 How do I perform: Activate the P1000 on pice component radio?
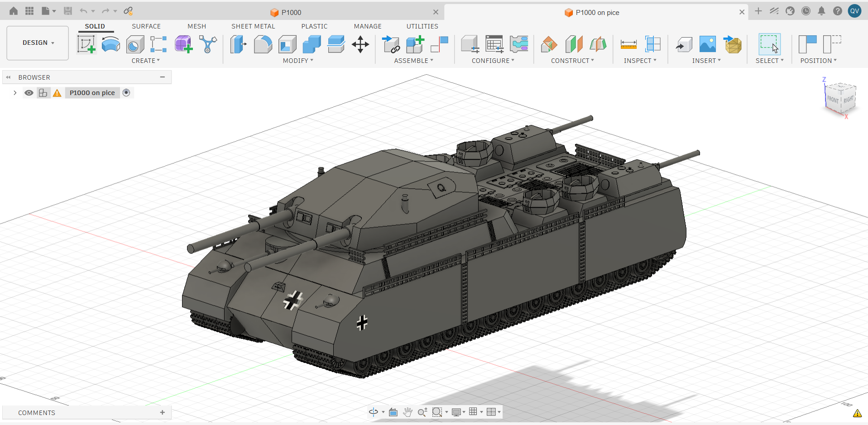coord(126,93)
